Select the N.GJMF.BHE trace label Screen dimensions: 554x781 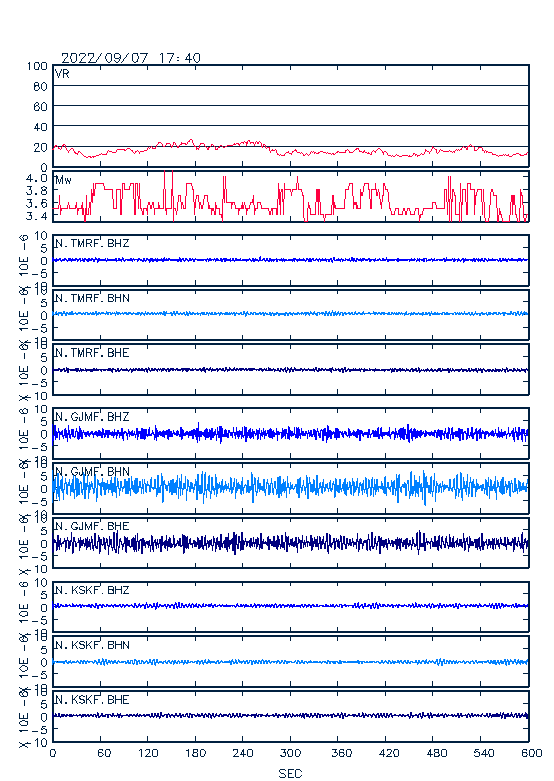[x=92, y=526]
